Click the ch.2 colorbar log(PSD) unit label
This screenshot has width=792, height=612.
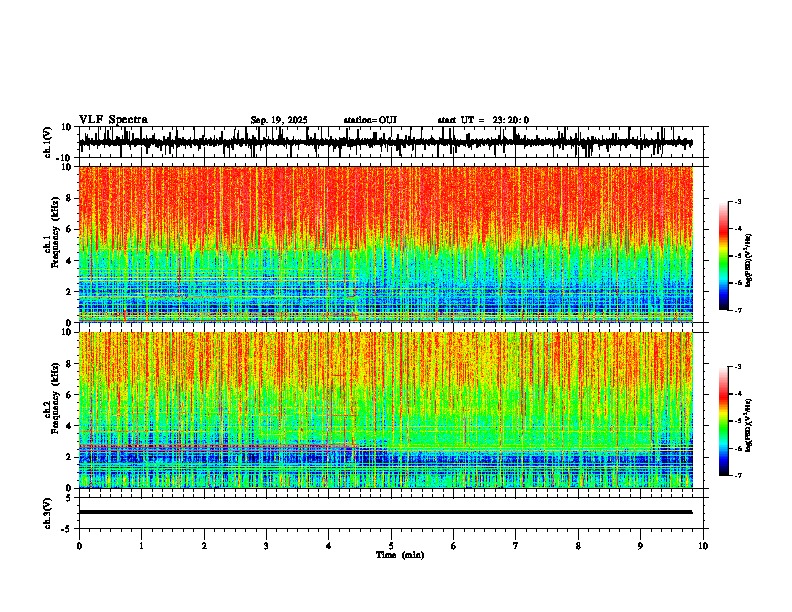click(748, 425)
